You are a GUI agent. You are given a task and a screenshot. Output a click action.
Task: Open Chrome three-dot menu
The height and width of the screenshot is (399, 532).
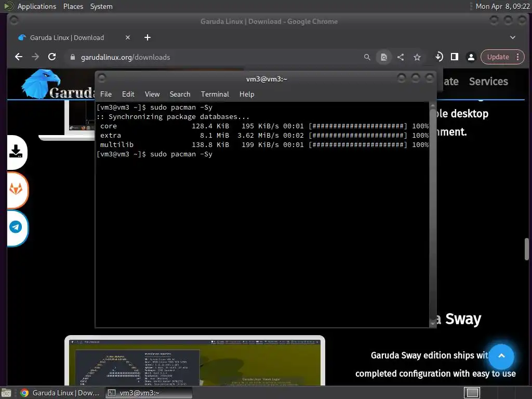518,57
